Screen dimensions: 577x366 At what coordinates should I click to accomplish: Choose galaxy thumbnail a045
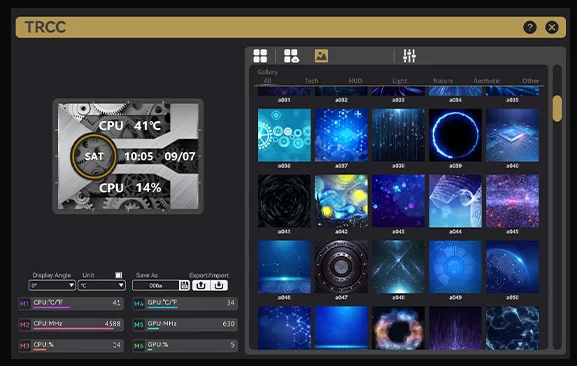(512, 201)
